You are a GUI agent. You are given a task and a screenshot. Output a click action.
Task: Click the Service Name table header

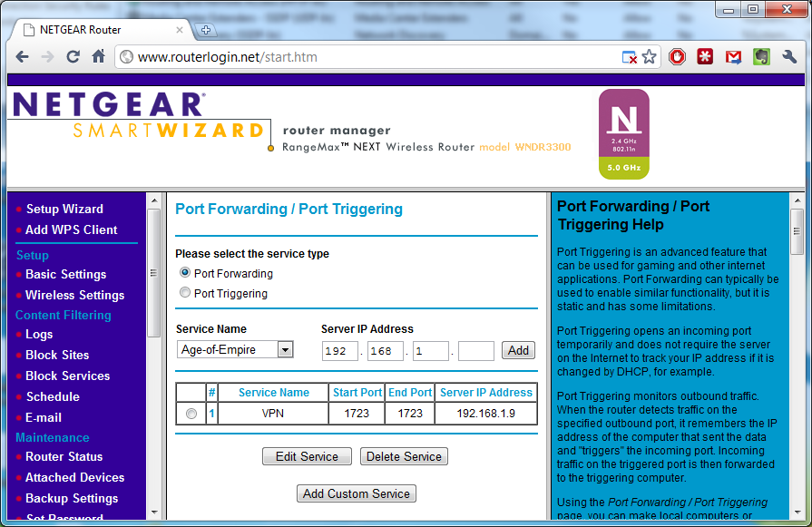click(x=273, y=393)
